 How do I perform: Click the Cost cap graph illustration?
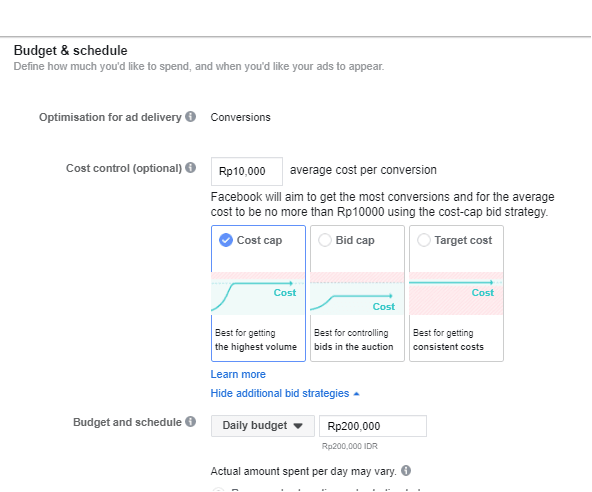click(258, 293)
